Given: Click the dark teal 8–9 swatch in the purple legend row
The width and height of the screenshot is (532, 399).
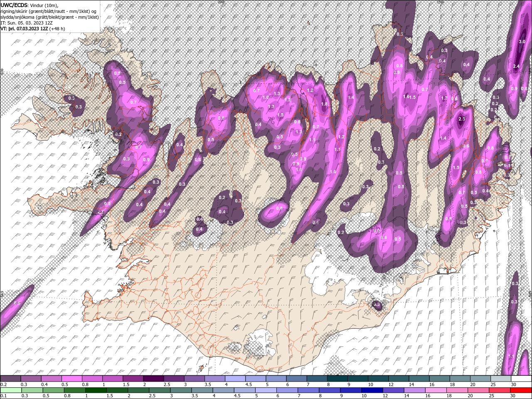Looking at the screenshot, I should coord(337,379).
